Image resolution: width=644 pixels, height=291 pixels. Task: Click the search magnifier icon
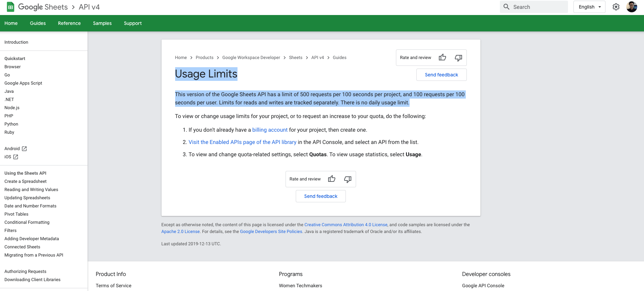tap(506, 7)
